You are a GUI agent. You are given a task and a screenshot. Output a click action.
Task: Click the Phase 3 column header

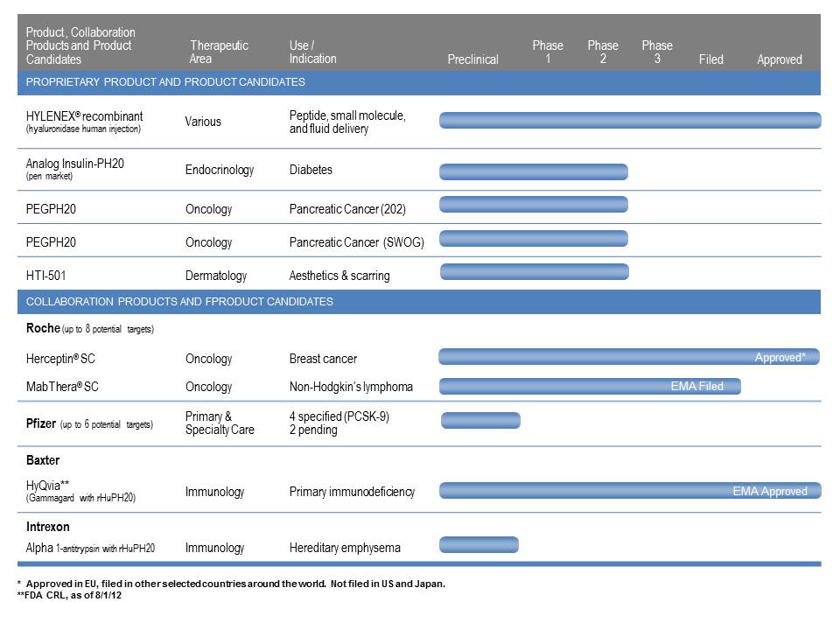coord(657,52)
